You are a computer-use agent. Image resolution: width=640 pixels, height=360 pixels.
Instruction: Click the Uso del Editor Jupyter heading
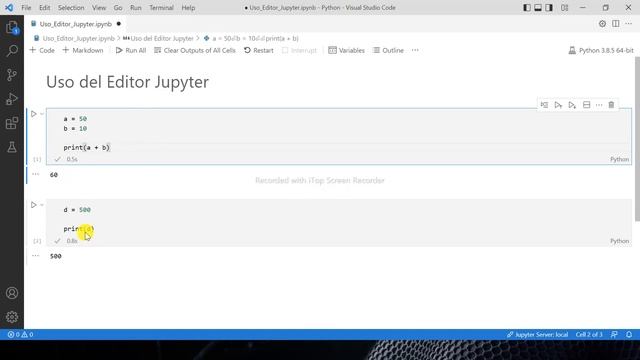click(x=127, y=82)
